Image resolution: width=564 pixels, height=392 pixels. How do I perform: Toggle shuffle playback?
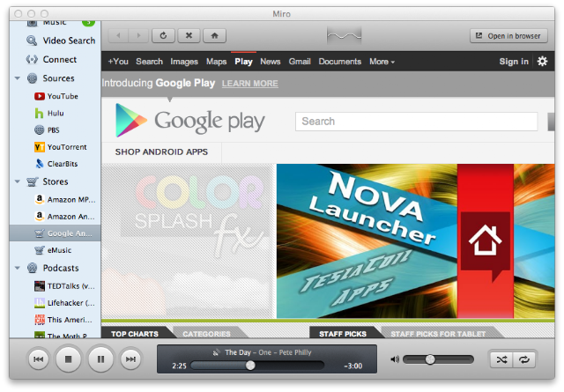pyautogui.click(x=501, y=359)
